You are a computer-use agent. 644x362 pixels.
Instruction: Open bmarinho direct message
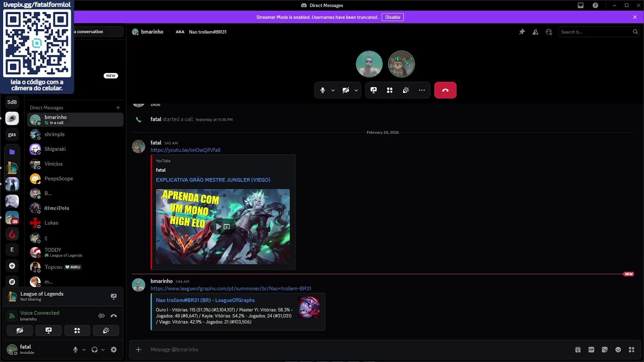[x=75, y=120]
